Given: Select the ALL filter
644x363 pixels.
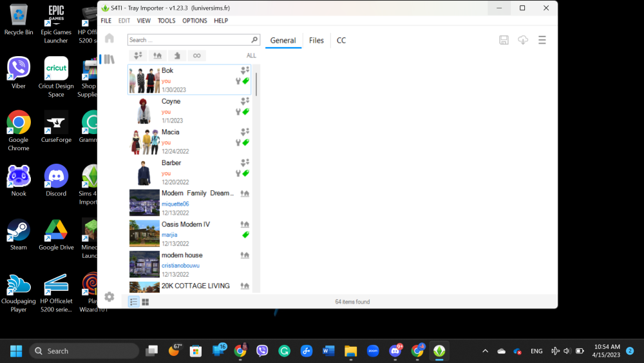Looking at the screenshot, I should (251, 55).
